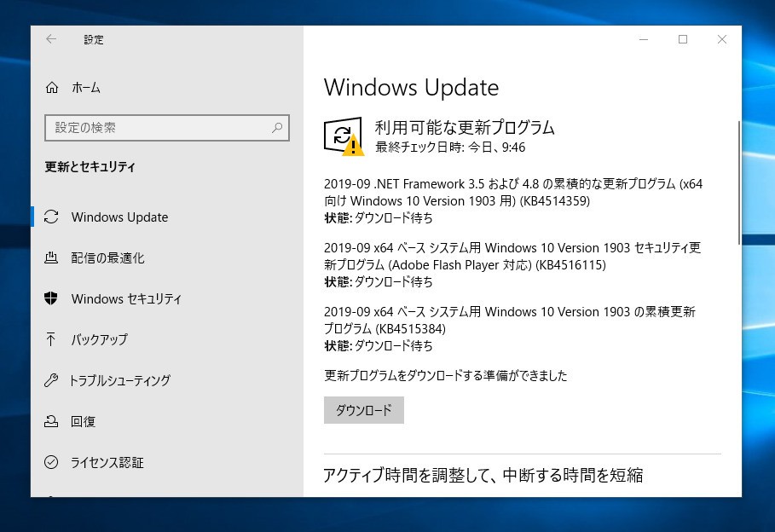Viewport: 775px width, 532px height.
Task: Focus the 設定の検索 search field
Action: tap(167, 128)
